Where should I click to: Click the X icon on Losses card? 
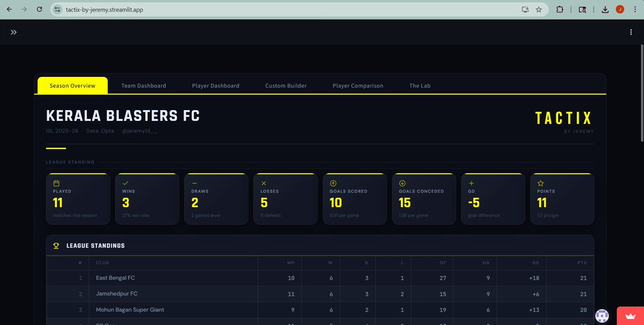(264, 183)
